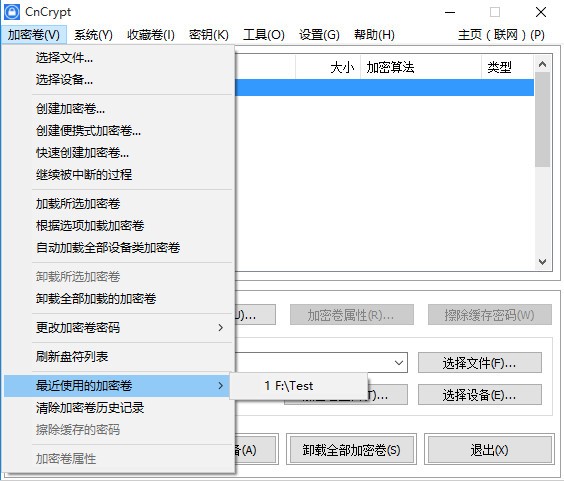Open the 加密卷(V) menu
Image resolution: width=564 pixels, height=482 pixels.
34,35
